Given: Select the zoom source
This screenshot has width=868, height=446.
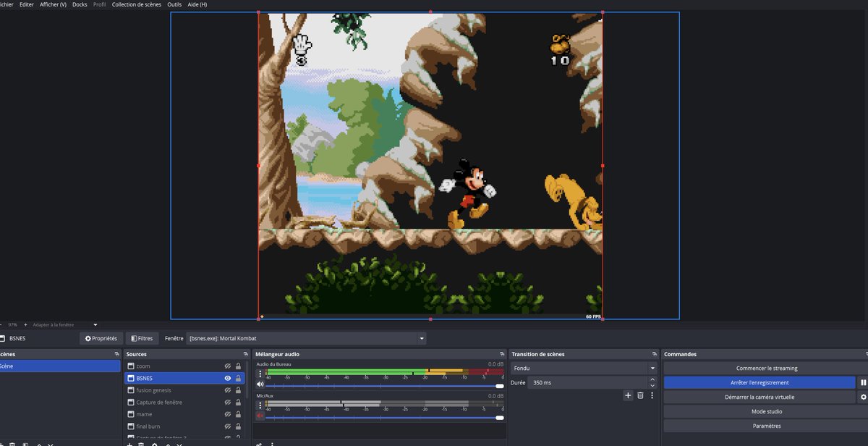Looking at the screenshot, I should coord(184,366).
